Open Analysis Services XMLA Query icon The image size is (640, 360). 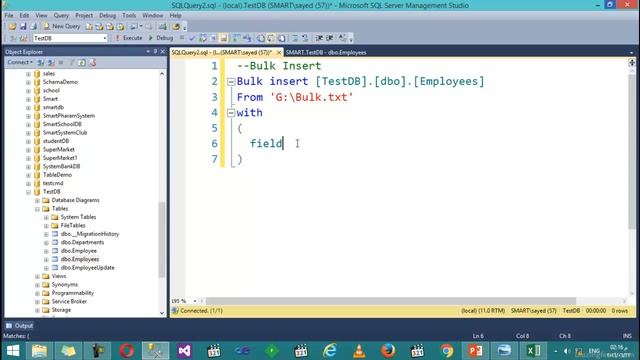tap(120, 27)
